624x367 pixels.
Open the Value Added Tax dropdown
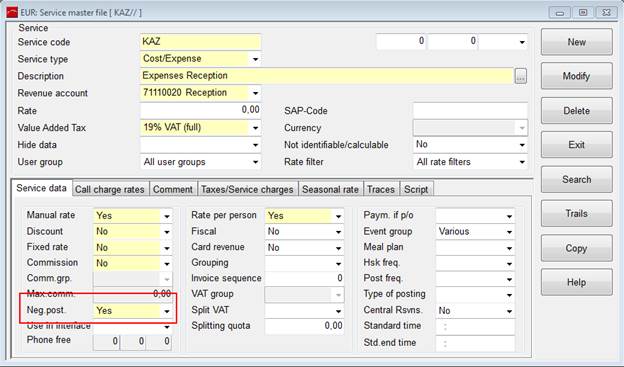tap(255, 128)
